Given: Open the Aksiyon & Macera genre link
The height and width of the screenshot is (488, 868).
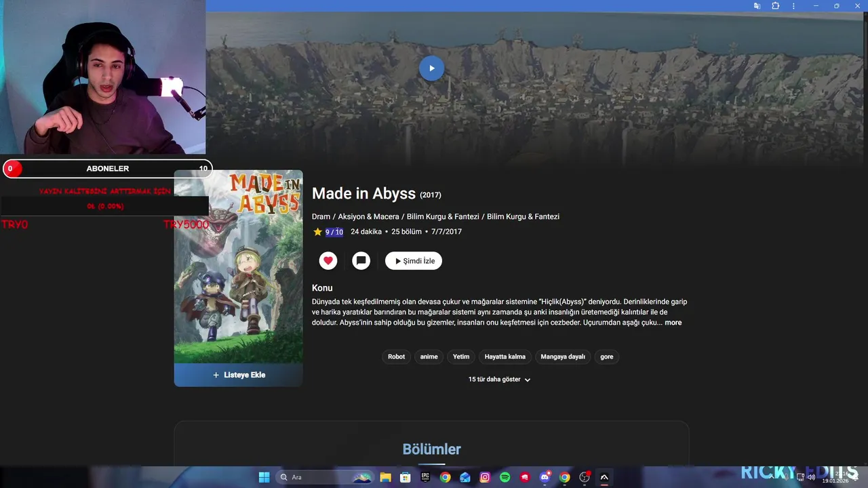Looking at the screenshot, I should (x=369, y=217).
